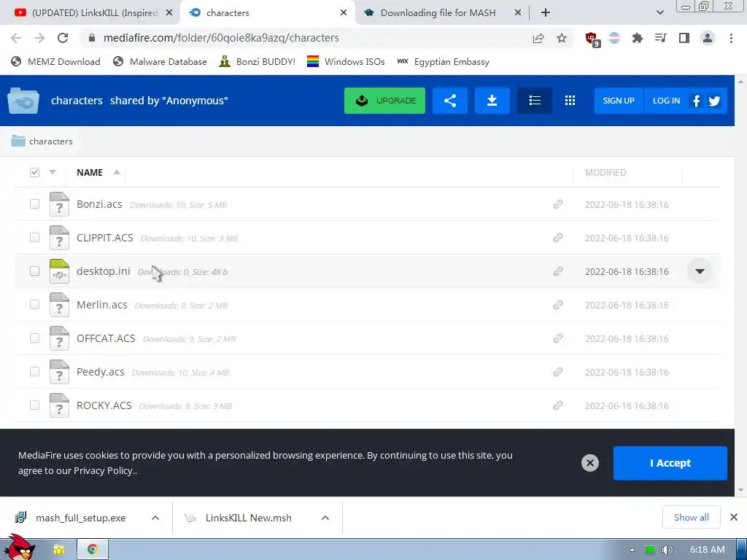Click the Twitter login icon

715,101
